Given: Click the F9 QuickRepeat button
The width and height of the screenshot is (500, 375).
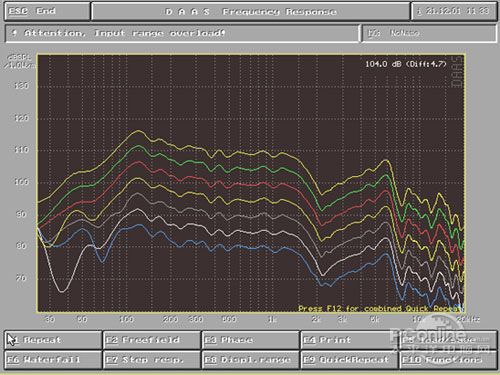Looking at the screenshot, I should pos(349,360).
